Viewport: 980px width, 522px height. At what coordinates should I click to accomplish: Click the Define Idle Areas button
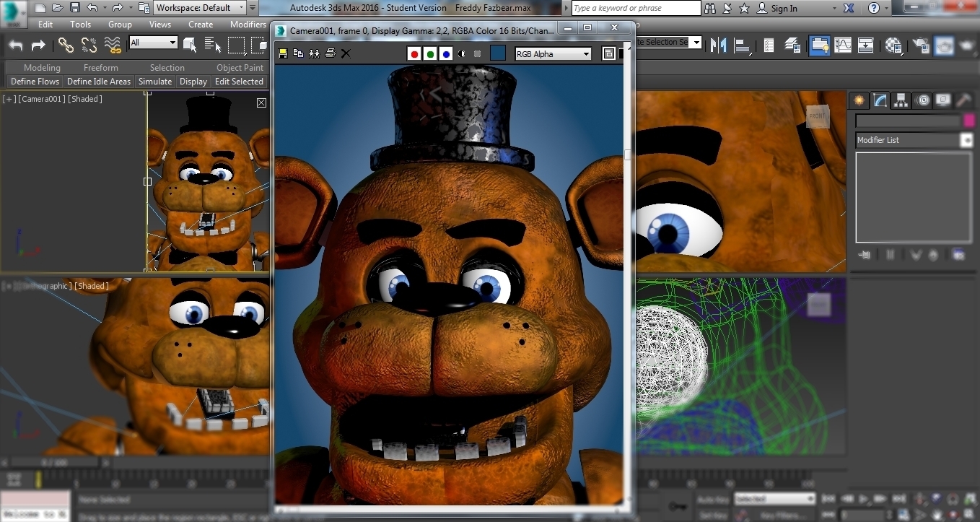(99, 82)
